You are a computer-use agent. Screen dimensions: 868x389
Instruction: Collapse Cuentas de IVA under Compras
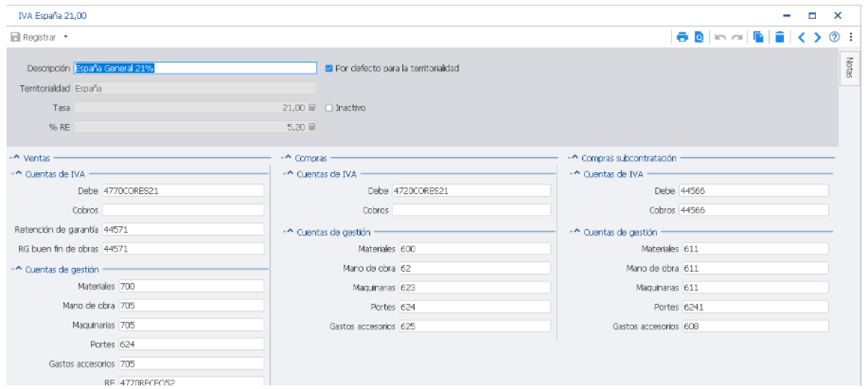point(290,174)
